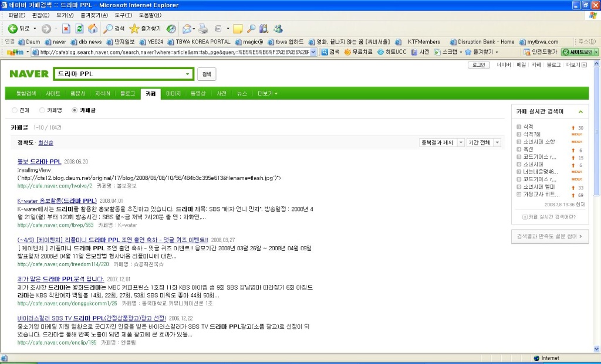
Task: Open the Search (검색) magnifier toolbar button
Action: [114, 29]
